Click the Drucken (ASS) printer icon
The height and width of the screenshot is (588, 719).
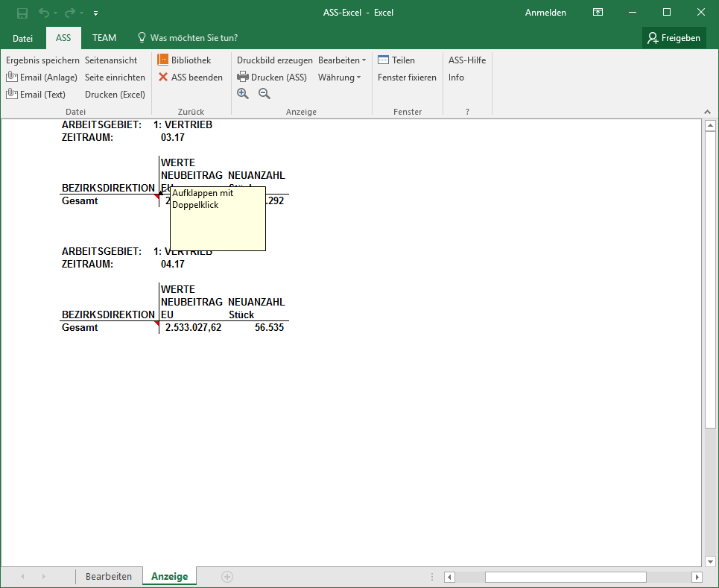[243, 77]
